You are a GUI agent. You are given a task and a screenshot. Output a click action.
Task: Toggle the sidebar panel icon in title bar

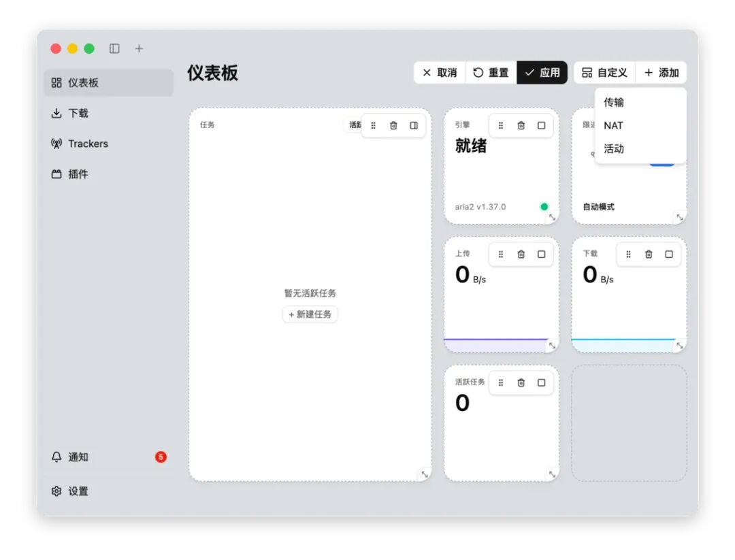pyautogui.click(x=114, y=49)
